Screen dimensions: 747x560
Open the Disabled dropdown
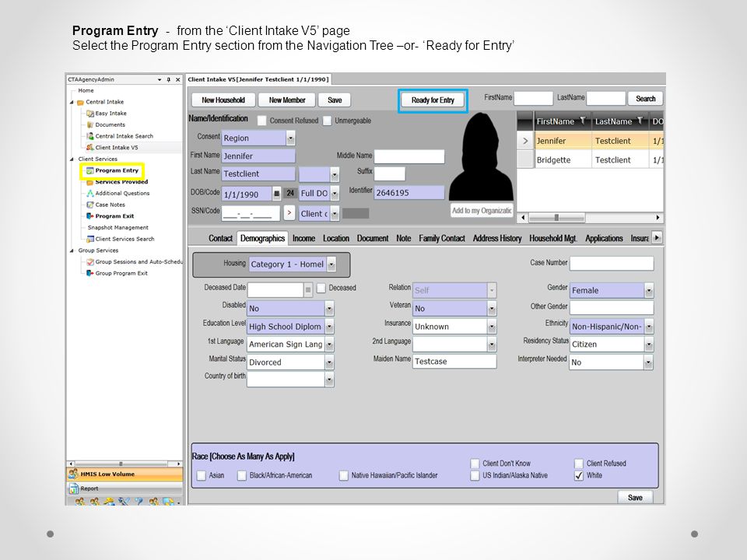click(329, 309)
